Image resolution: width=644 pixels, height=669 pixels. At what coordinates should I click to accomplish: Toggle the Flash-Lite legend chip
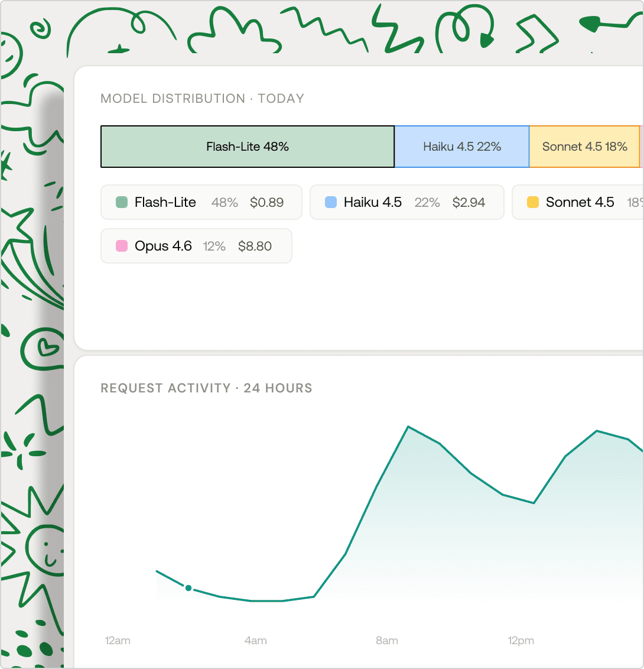pyautogui.click(x=201, y=203)
